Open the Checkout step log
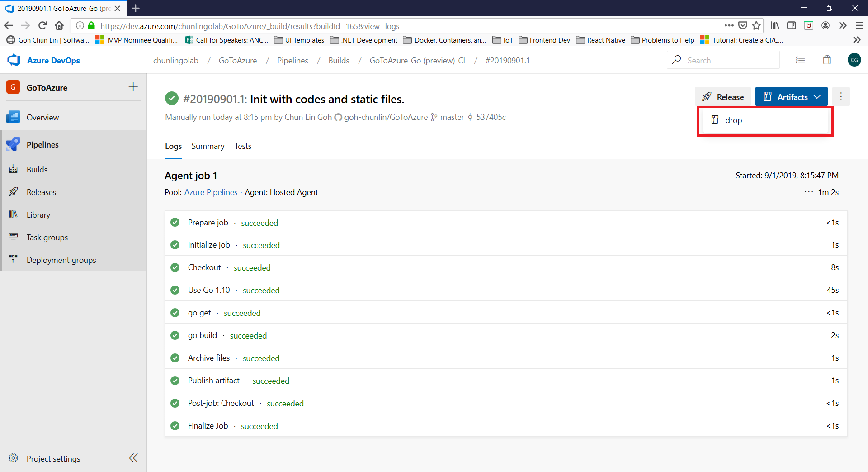The image size is (868, 472). click(506, 267)
